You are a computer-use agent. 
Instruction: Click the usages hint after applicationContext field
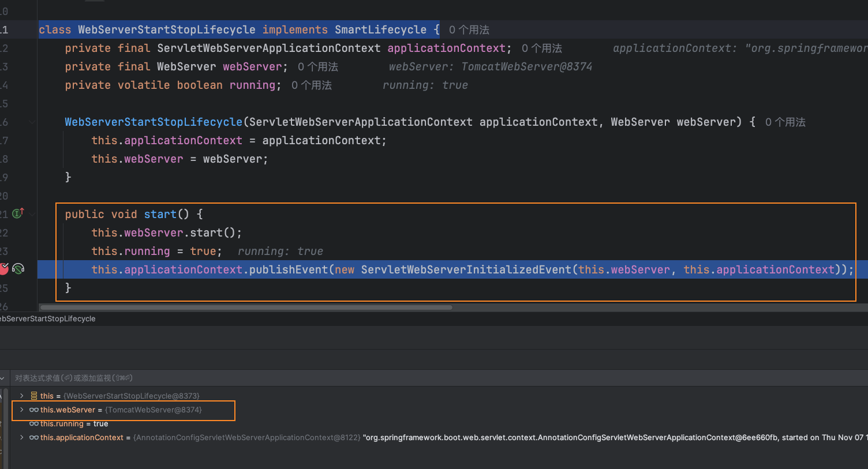point(542,48)
